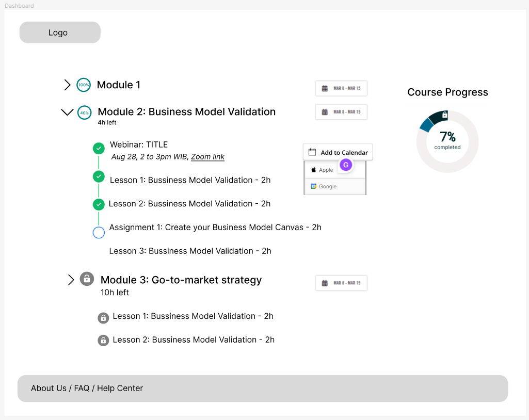Expand Module 1 with the chevron
The width and height of the screenshot is (529, 420).
point(67,85)
